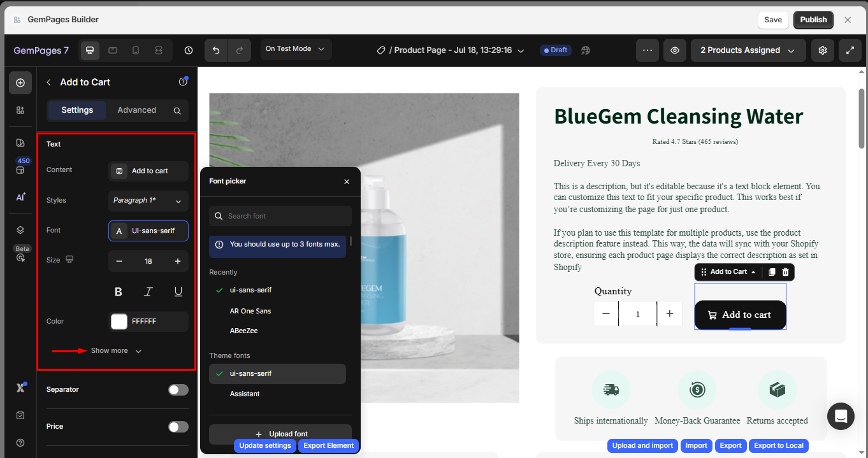Click the Upload font button
Viewport: 868px width, 458px height.
coord(280,434)
